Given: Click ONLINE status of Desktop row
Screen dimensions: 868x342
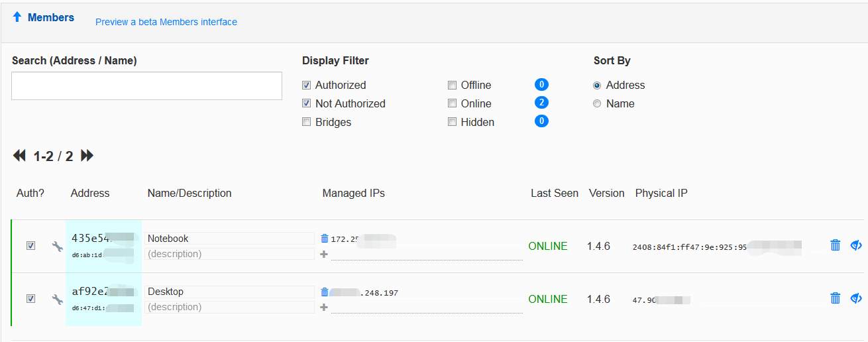Looking at the screenshot, I should point(548,300).
